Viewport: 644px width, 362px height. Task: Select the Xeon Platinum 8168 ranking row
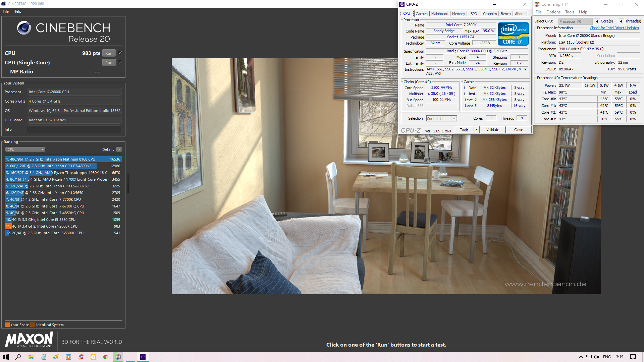click(x=63, y=159)
